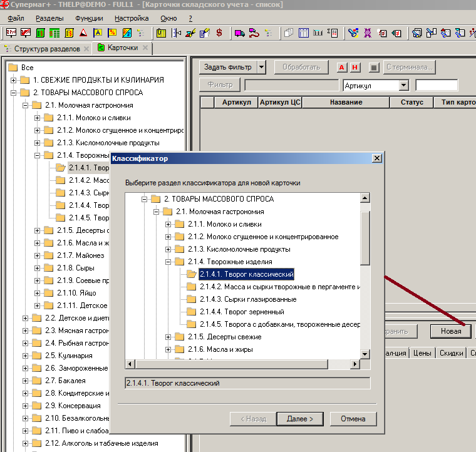Switch to the Цены tab
Image resolution: width=476 pixels, height=452 pixels.
422,353
